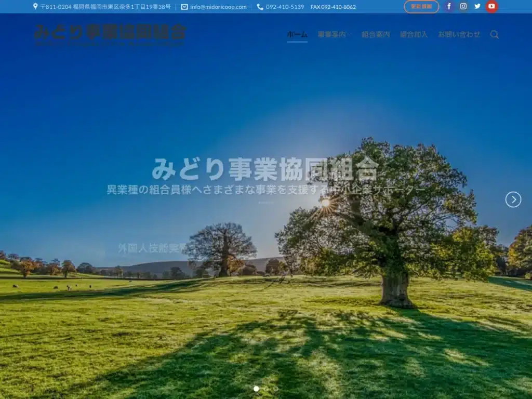The width and height of the screenshot is (532, 399).
Task: Open the Instagram profile icon
Action: tap(463, 6)
